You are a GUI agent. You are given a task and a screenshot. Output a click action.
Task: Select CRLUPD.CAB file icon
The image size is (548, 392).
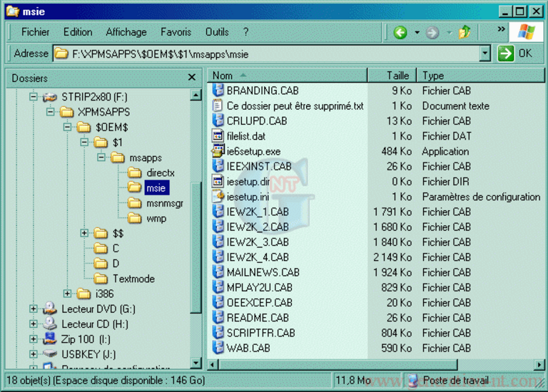[x=218, y=120]
